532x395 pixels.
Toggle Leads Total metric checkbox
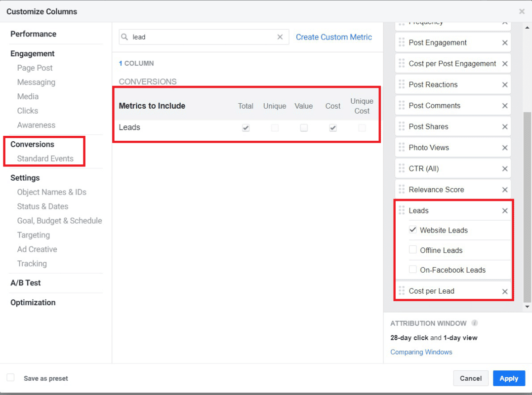coord(246,128)
